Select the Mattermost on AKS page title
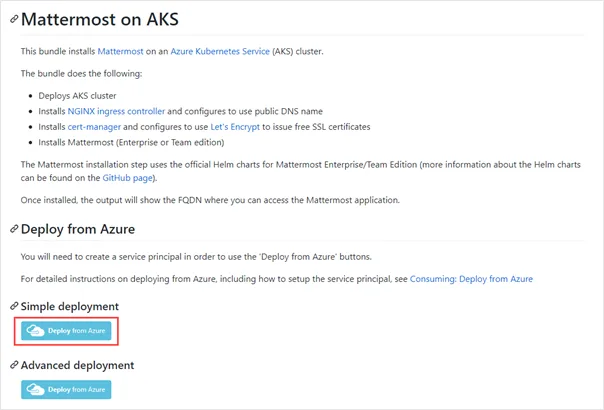The image size is (604, 410). tap(100, 19)
